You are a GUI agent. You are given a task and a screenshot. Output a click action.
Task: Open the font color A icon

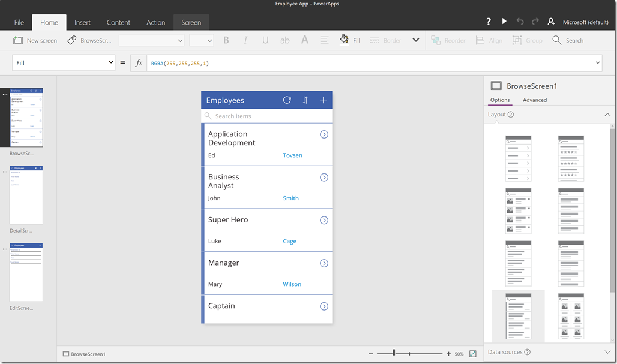[304, 40]
